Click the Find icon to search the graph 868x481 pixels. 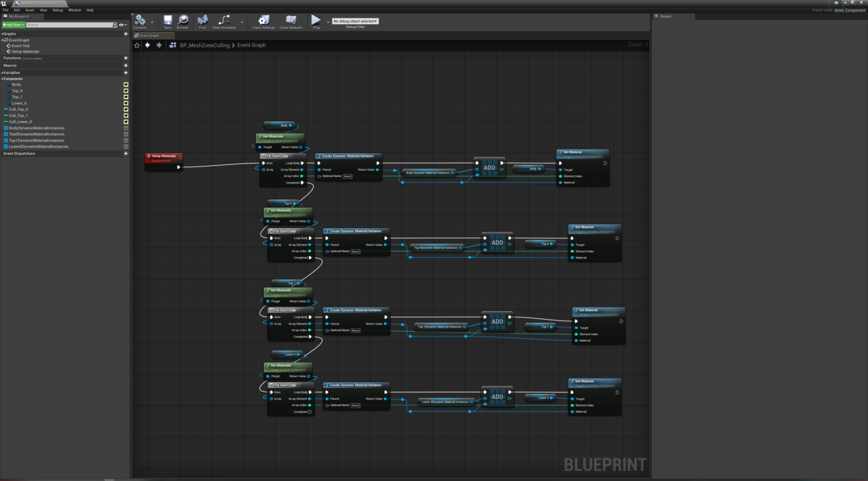[202, 21]
